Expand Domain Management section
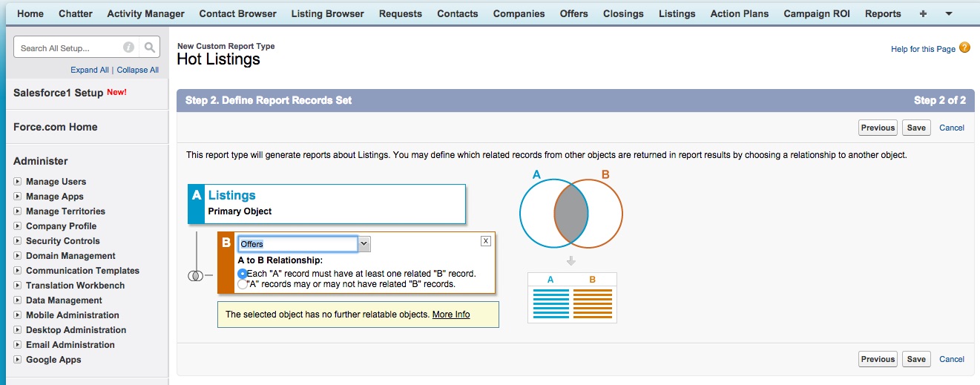 tap(18, 256)
